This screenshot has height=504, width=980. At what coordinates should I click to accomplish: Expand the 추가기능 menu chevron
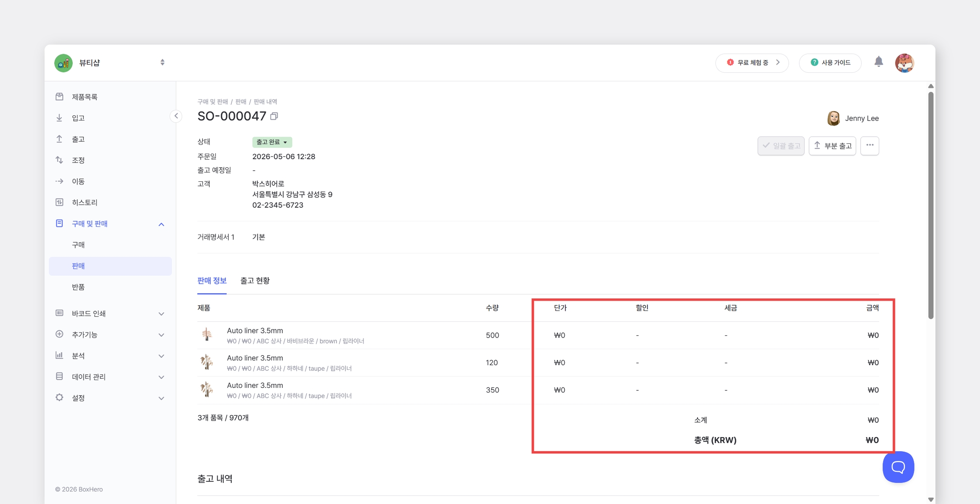(161, 335)
